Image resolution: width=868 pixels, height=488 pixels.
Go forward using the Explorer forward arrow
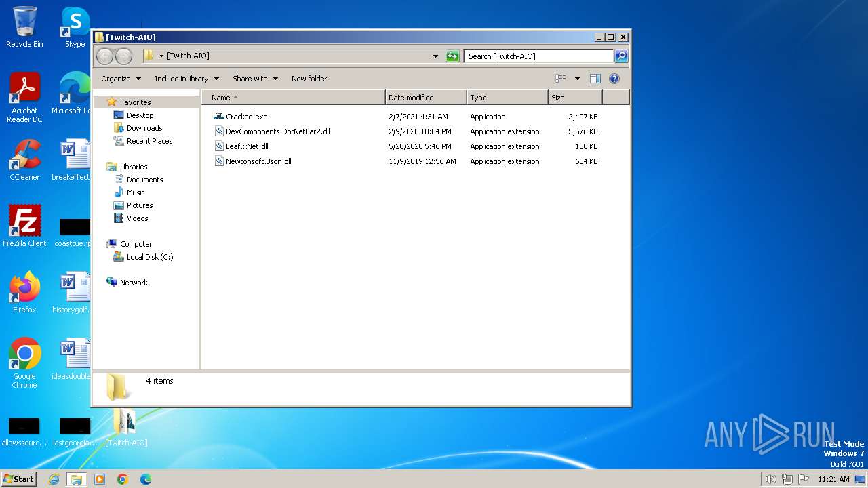pyautogui.click(x=123, y=56)
